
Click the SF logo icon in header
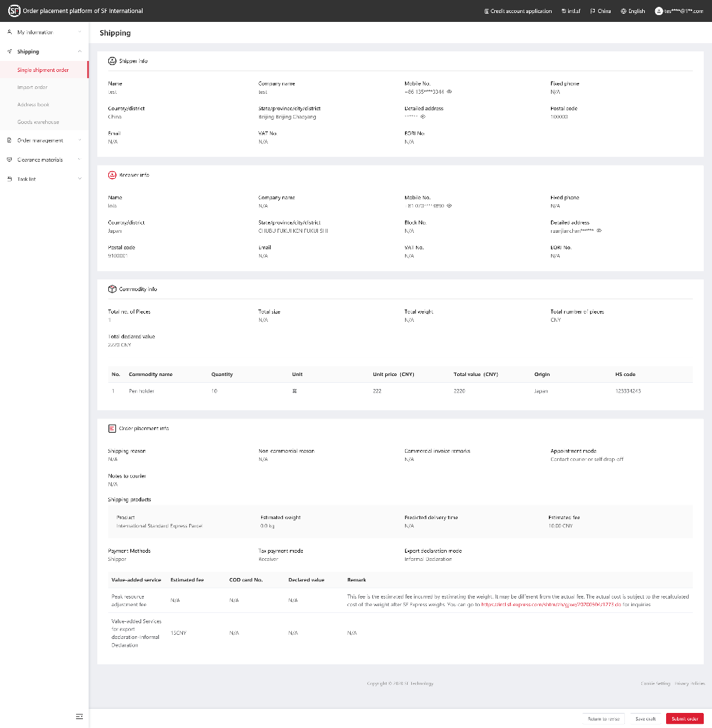[14, 11]
